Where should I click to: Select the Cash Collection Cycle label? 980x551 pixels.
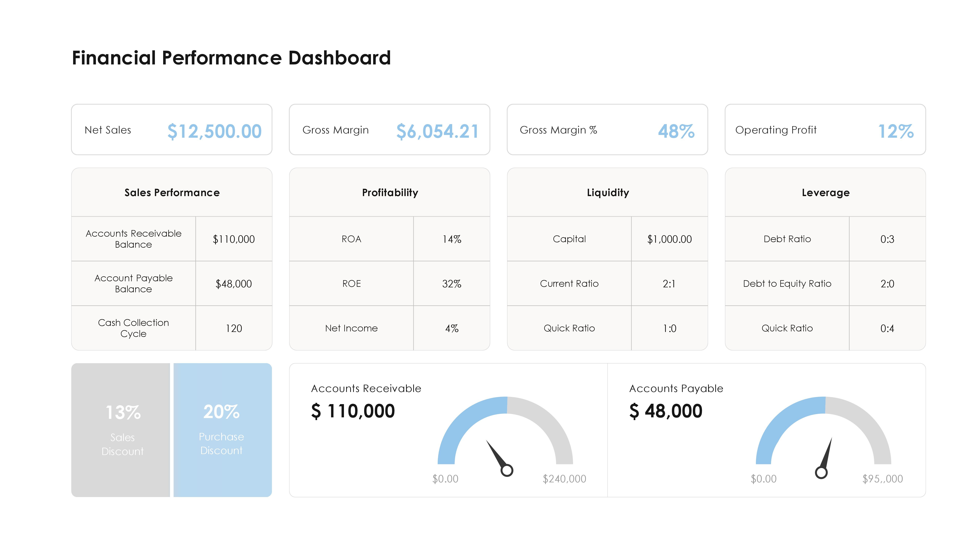coord(134,328)
